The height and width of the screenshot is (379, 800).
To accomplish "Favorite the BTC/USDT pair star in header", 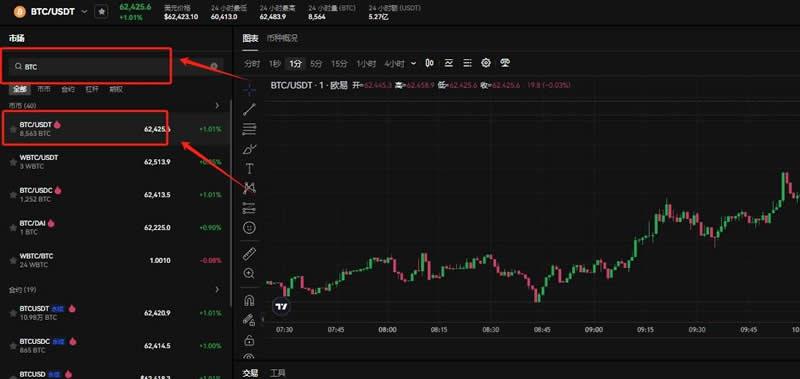I will point(102,11).
